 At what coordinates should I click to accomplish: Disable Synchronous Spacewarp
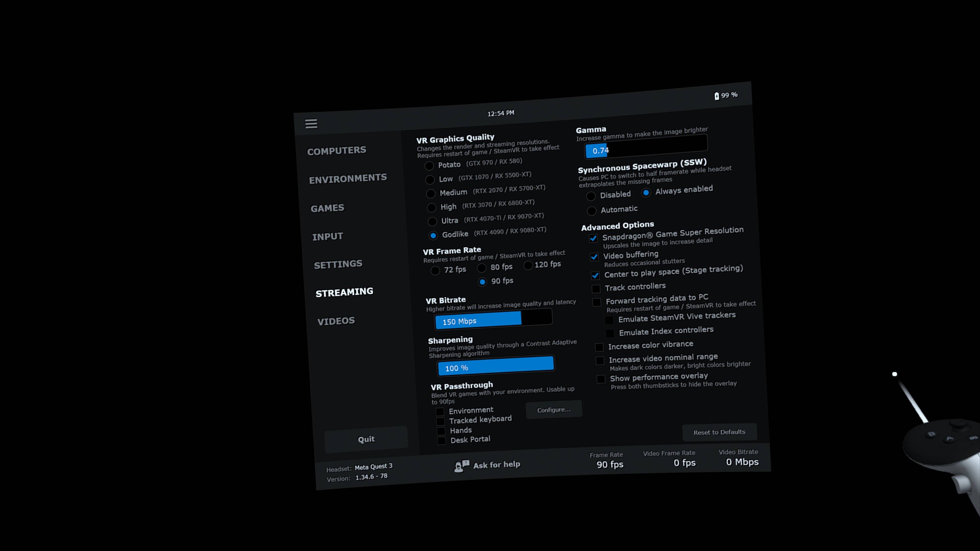(591, 196)
